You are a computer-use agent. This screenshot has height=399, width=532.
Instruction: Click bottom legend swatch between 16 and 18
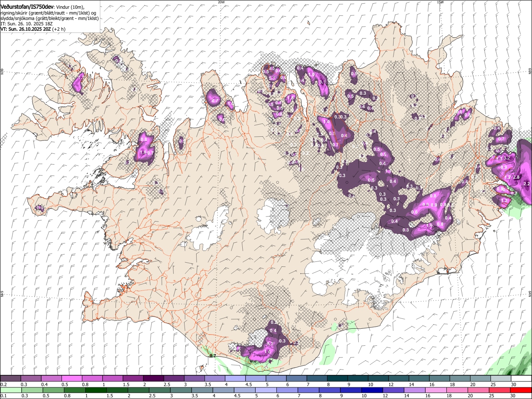click(x=436, y=390)
